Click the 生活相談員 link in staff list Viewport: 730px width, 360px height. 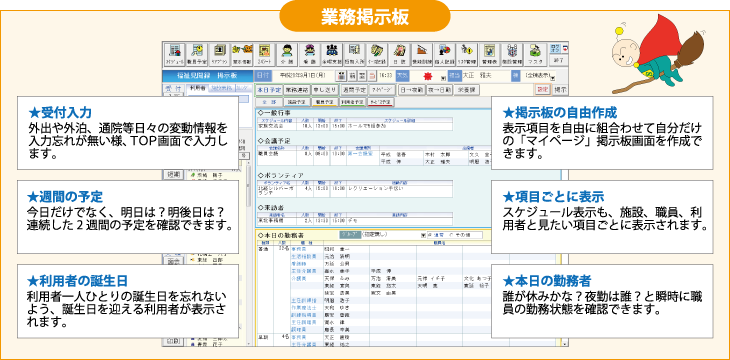click(x=304, y=257)
